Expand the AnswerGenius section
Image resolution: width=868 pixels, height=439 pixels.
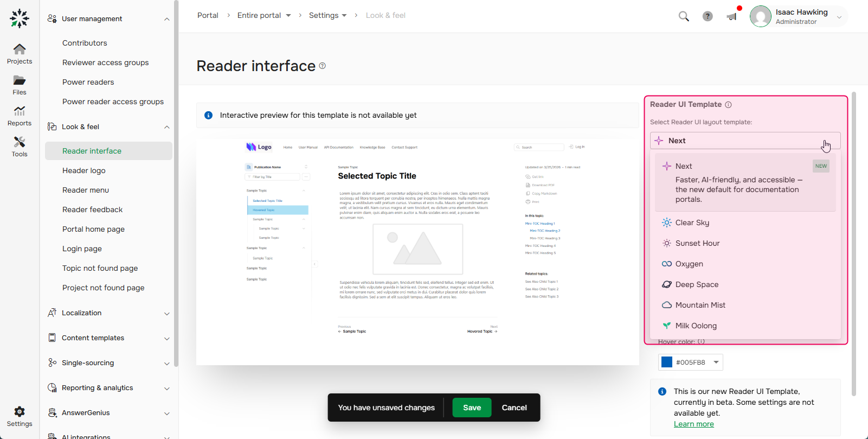167,413
